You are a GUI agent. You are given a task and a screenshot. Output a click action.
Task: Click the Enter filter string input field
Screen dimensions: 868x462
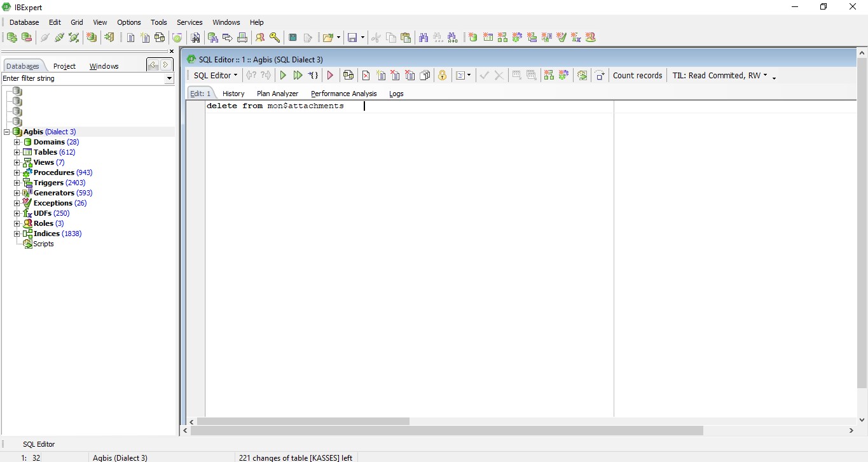point(81,78)
